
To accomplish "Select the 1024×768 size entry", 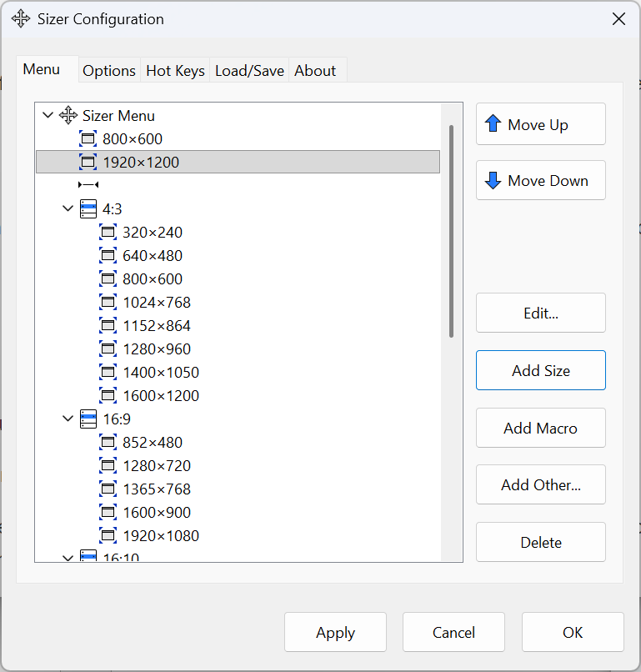I will (157, 302).
